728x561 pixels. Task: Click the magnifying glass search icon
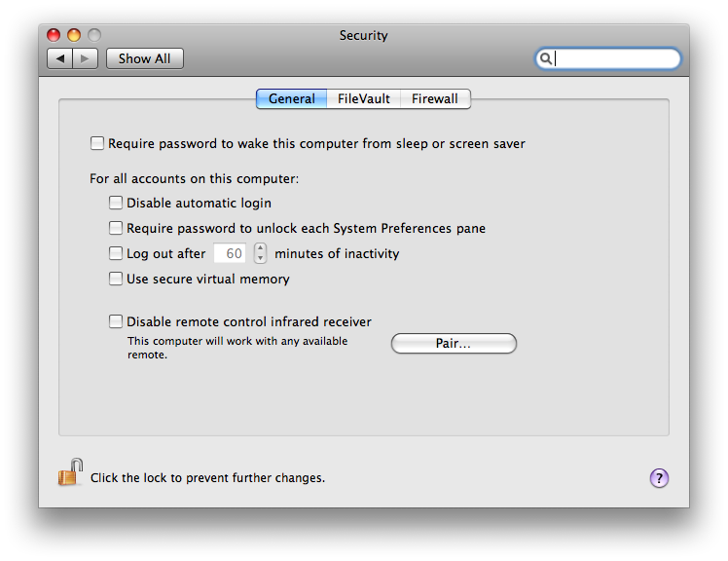tap(547, 58)
